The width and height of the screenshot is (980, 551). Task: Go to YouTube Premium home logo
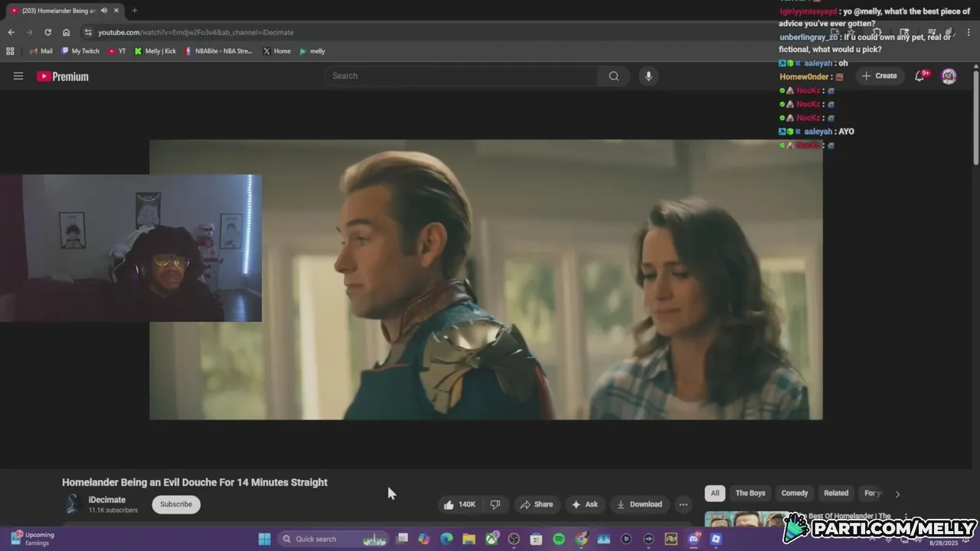(63, 77)
